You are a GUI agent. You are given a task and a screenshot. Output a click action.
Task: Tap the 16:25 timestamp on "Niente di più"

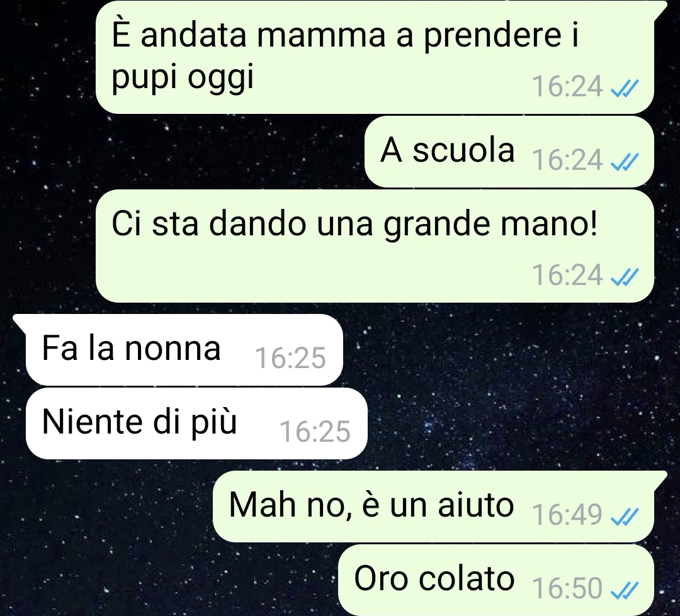(315, 432)
